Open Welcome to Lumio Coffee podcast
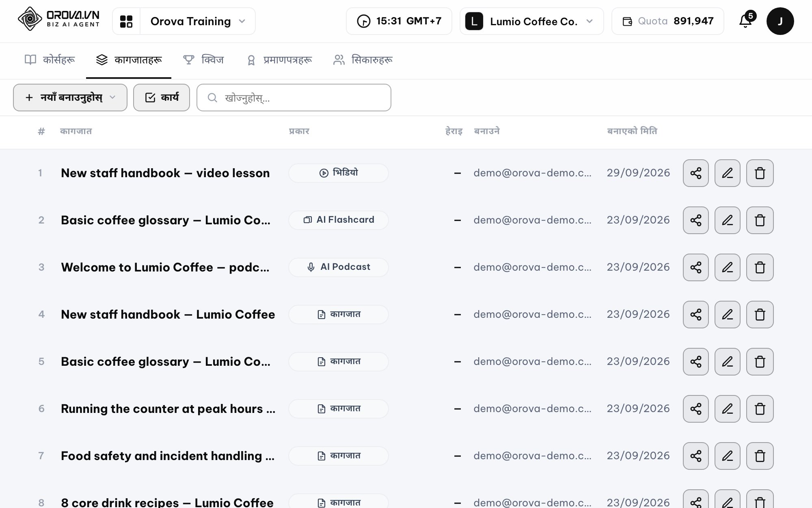The width and height of the screenshot is (812, 508). coord(165,267)
